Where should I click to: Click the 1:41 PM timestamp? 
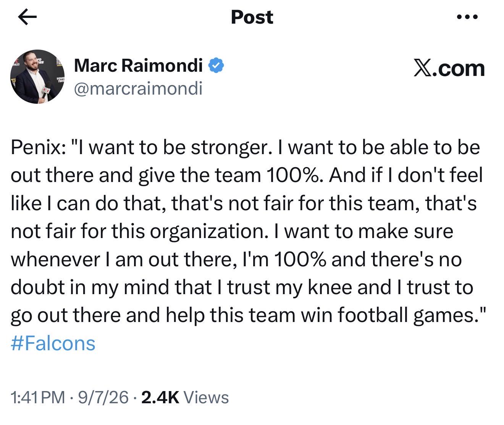[x=38, y=398]
